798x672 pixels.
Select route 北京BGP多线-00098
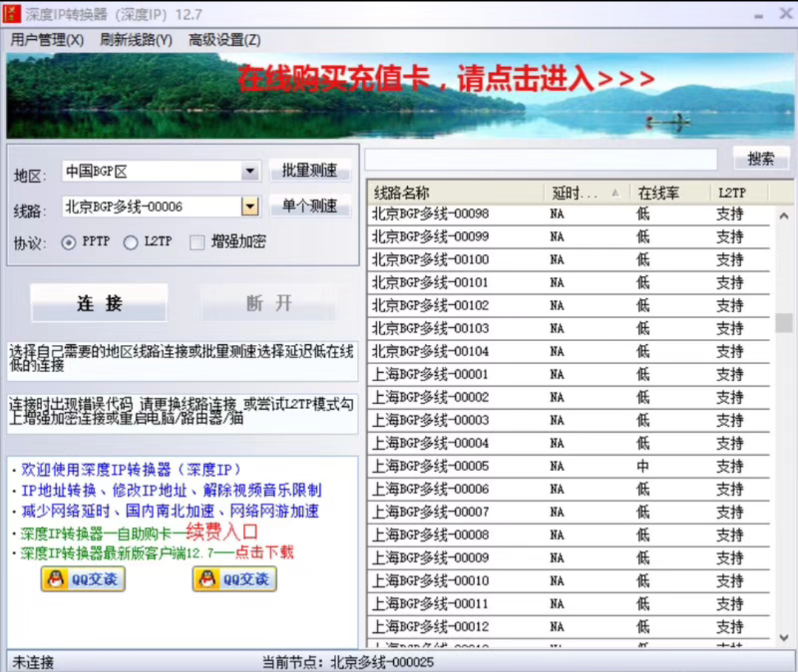568,213
